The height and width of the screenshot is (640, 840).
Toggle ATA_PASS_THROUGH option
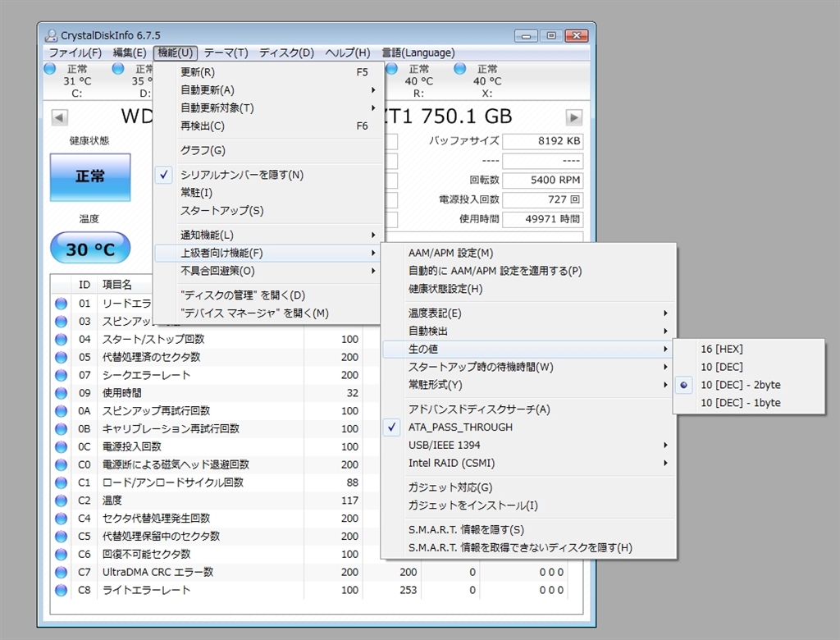[x=527, y=427]
